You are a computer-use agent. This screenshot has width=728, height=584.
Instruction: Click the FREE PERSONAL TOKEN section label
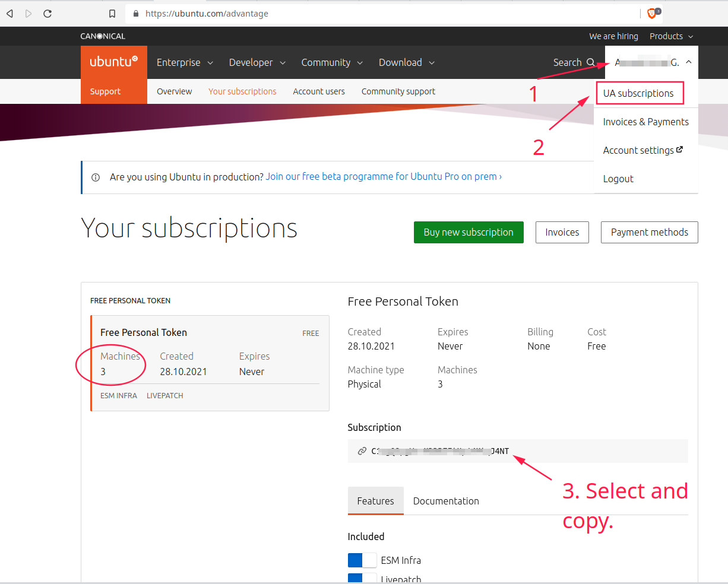[130, 301]
